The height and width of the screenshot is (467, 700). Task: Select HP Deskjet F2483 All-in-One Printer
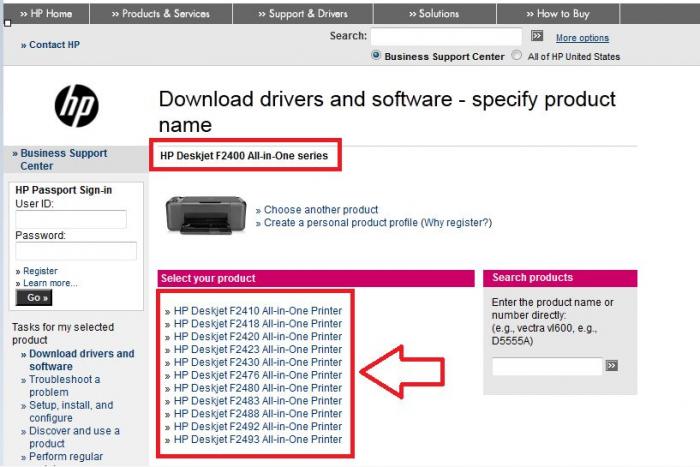coord(254,401)
